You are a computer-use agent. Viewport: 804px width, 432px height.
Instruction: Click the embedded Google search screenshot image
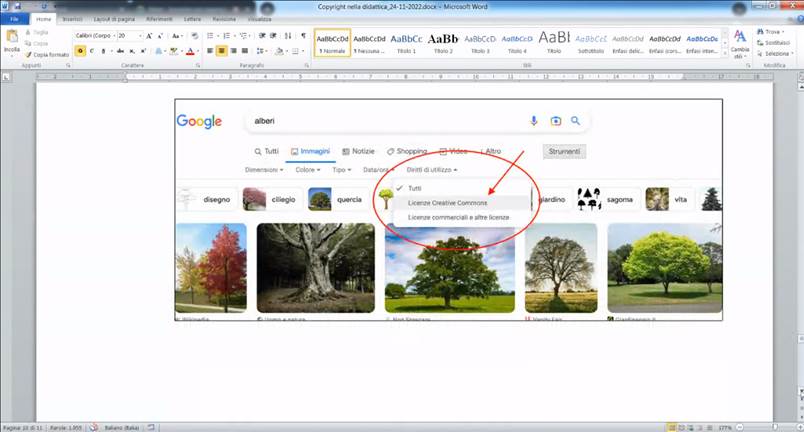pos(449,210)
